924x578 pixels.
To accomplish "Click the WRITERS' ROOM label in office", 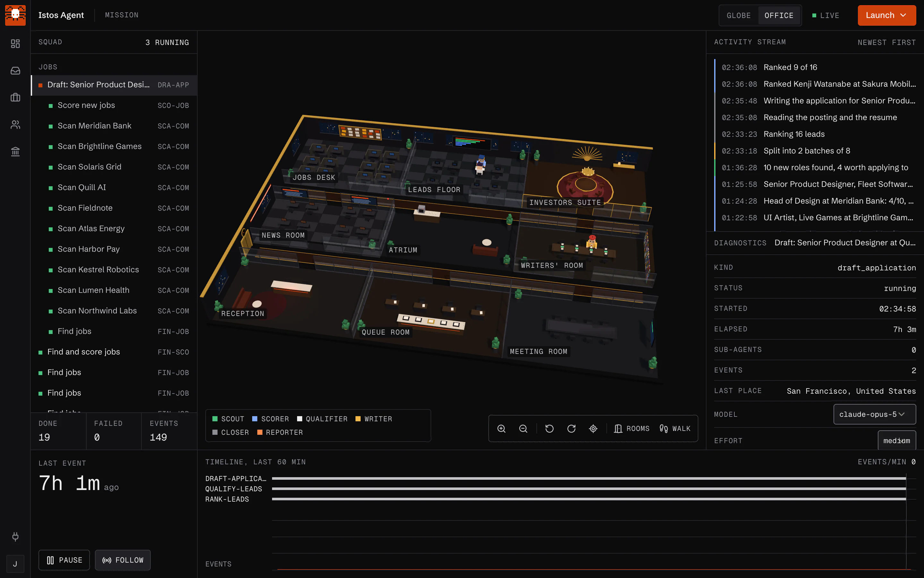I will coord(552,265).
